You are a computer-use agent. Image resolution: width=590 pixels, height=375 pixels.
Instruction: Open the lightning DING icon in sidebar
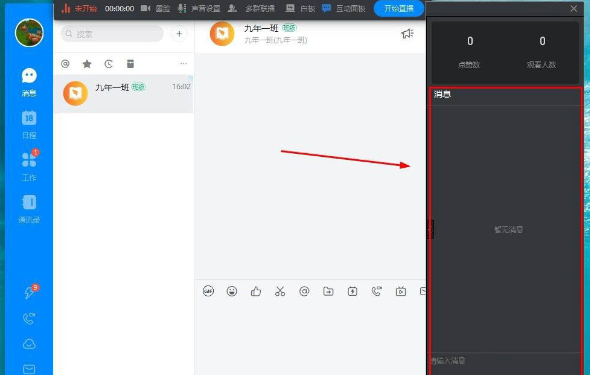click(x=29, y=292)
